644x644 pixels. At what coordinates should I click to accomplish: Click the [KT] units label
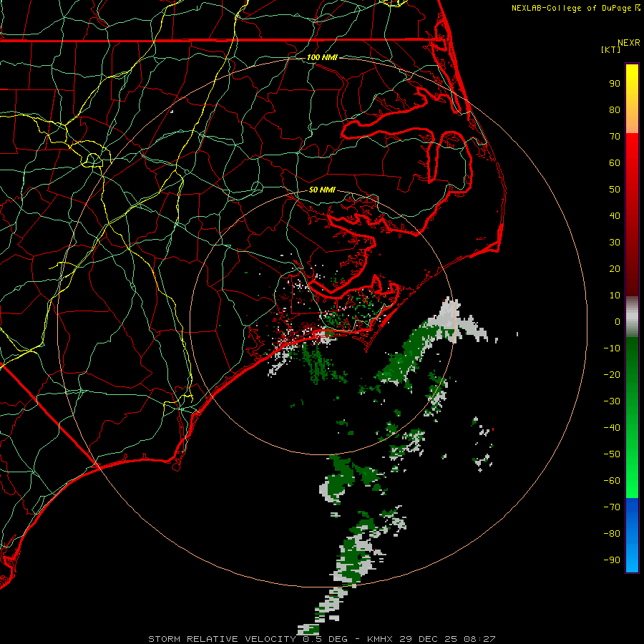pyautogui.click(x=610, y=49)
